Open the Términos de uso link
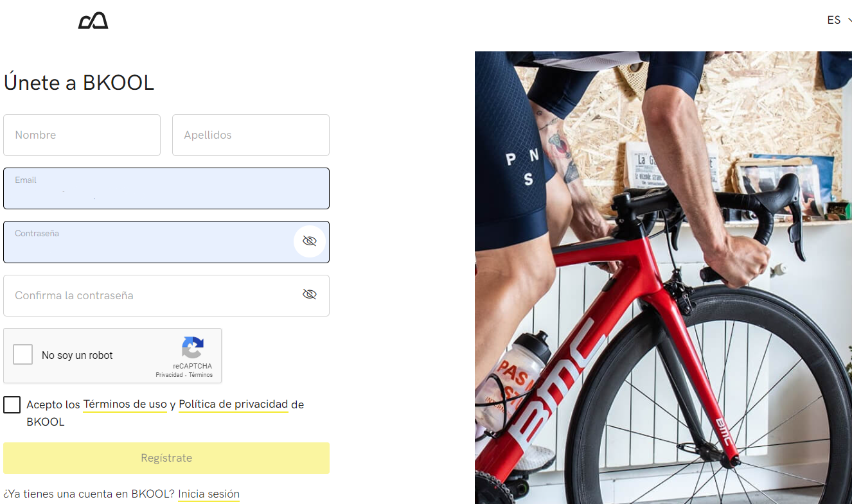The height and width of the screenshot is (504, 852). (x=125, y=404)
